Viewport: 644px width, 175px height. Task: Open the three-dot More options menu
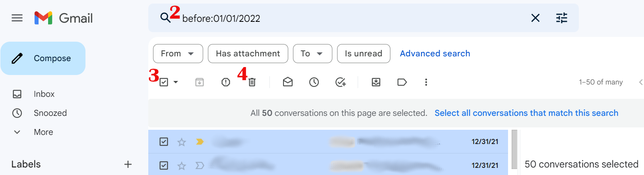pyautogui.click(x=426, y=82)
